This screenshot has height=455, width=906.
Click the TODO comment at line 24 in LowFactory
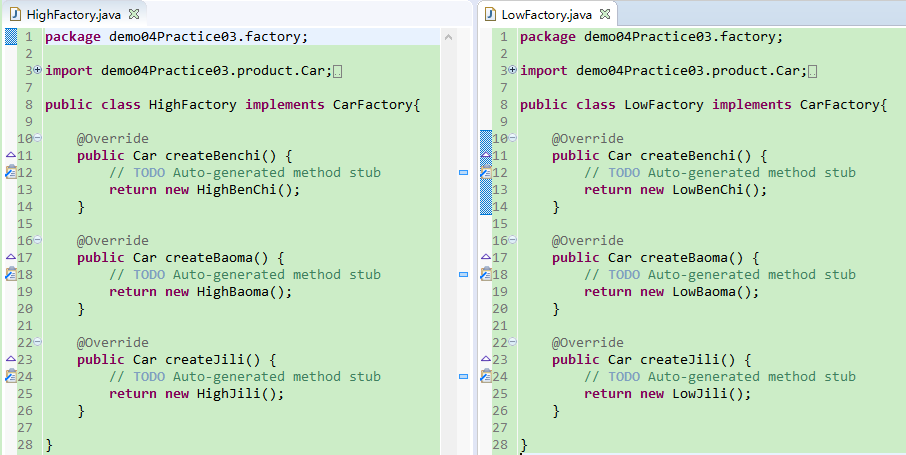pyautogui.click(x=720, y=376)
